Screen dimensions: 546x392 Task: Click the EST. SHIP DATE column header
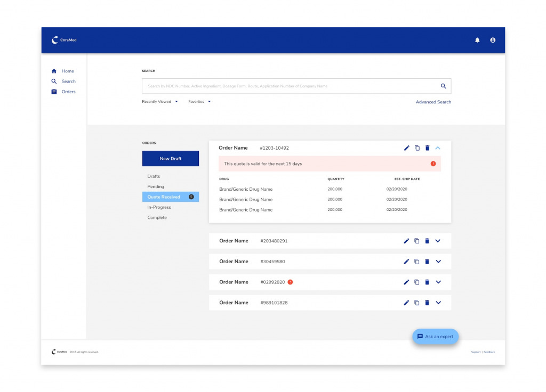407,179
